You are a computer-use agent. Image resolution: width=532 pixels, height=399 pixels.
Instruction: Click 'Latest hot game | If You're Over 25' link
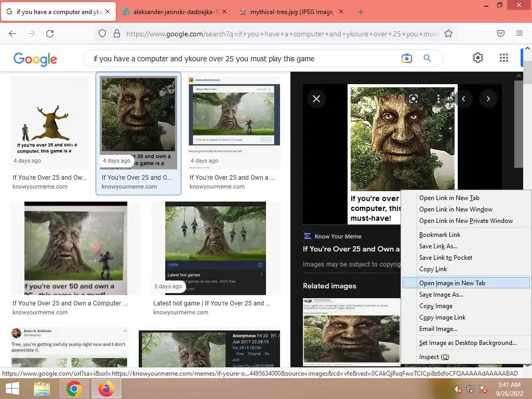[212, 303]
